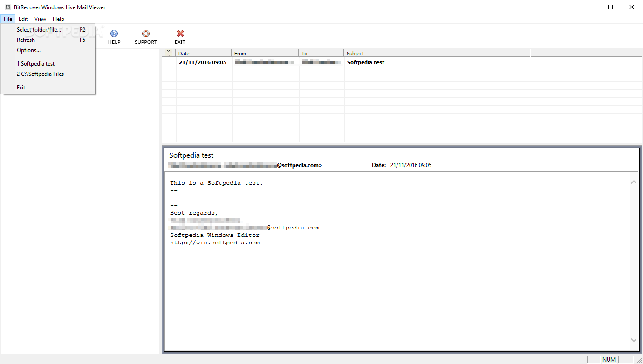Click the preview Date value 21/11/2016 09:05
The image size is (643, 364).
click(x=411, y=165)
